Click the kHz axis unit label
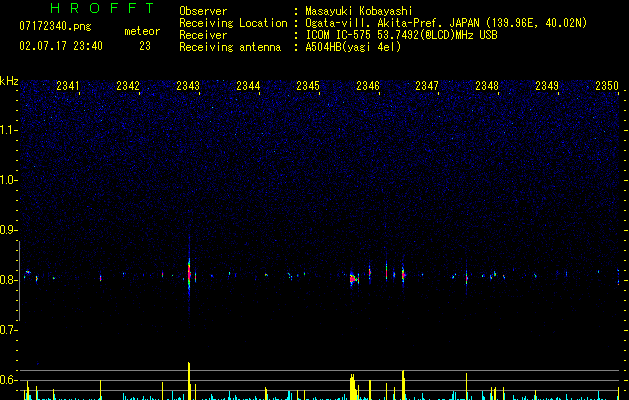 pyautogui.click(x=9, y=81)
